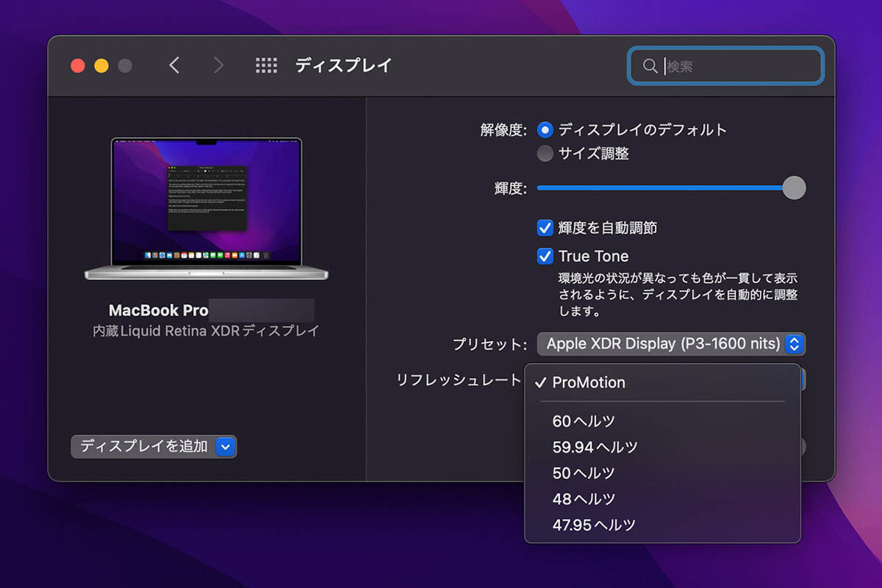Screen dimensions: 882x588
Task: Open the プリセット Apple XDR Display dropdown
Action: [x=671, y=344]
